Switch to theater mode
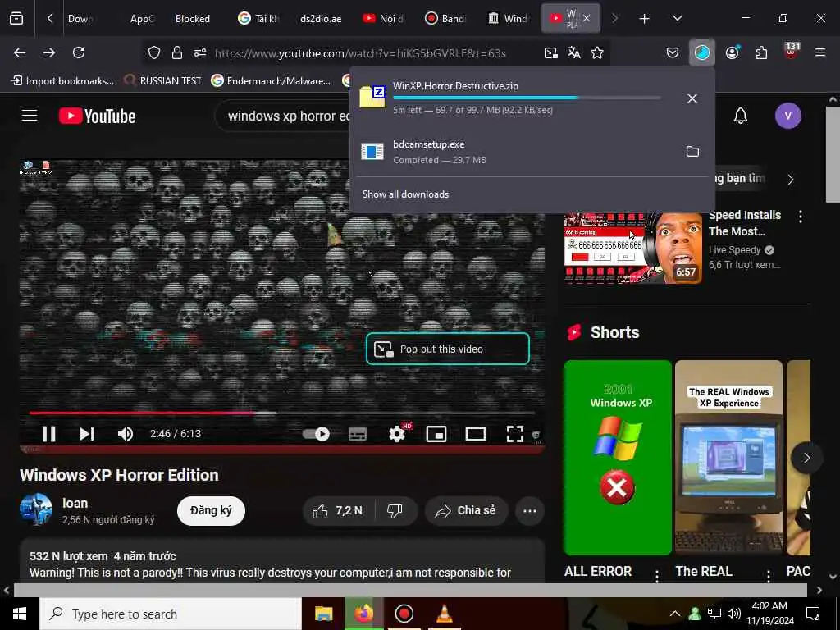 tap(476, 433)
